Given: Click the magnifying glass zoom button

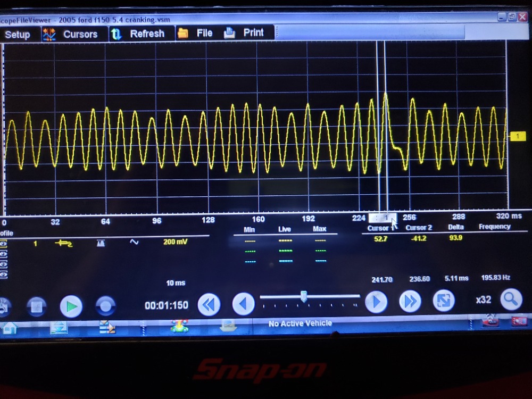Looking at the screenshot, I should (x=511, y=300).
